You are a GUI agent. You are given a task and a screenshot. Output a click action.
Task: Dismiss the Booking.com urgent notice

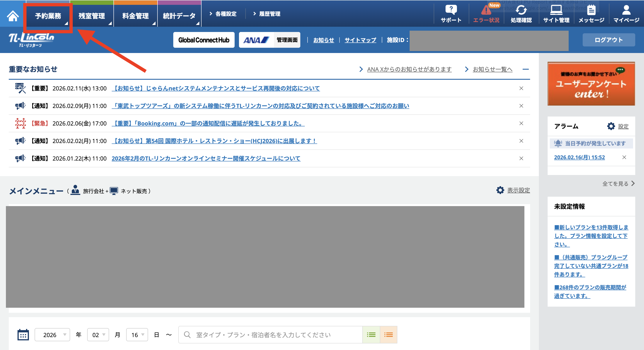point(521,123)
